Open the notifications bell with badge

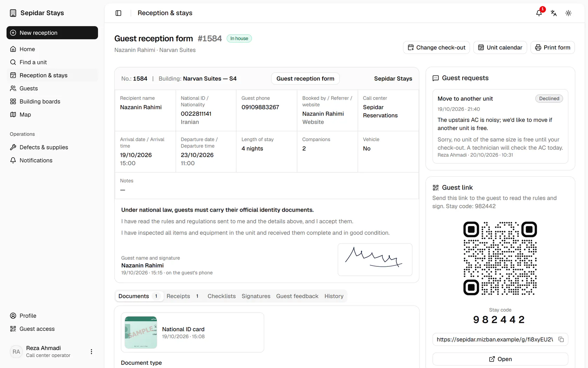tap(539, 13)
